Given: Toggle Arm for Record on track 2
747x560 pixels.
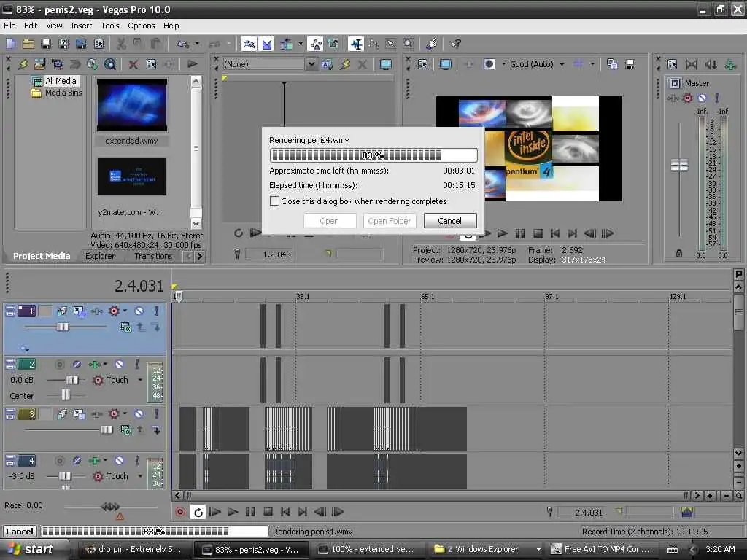Looking at the screenshot, I should tap(59, 365).
